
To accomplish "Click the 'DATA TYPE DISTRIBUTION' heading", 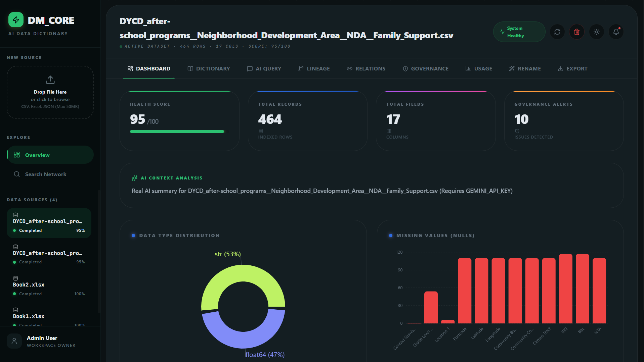I will [x=179, y=236].
